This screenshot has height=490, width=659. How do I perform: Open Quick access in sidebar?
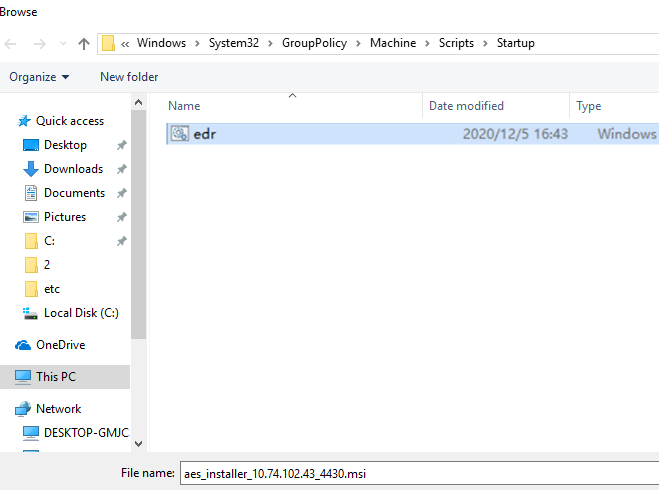point(70,121)
